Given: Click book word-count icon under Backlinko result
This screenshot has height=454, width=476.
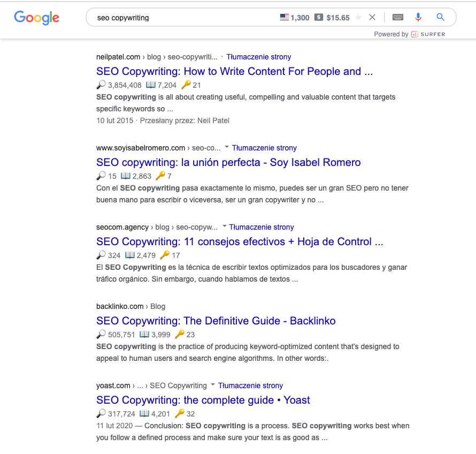Looking at the screenshot, I should click(144, 334).
